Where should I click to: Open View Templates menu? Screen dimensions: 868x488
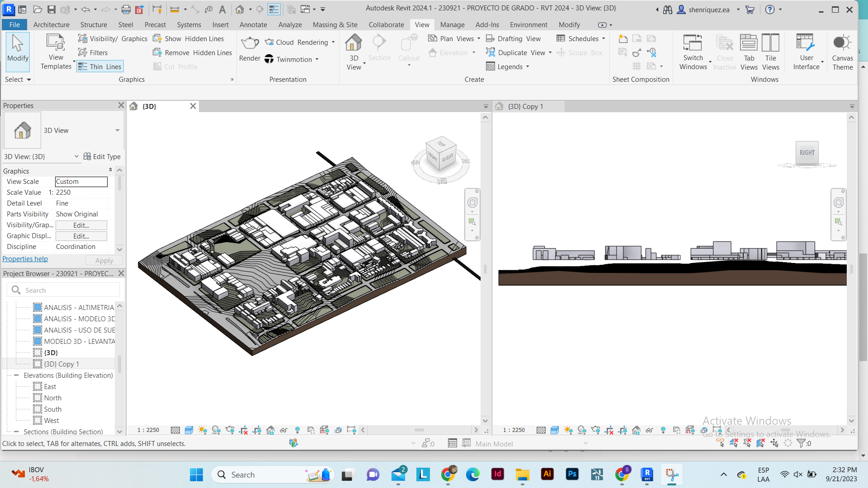pos(56,52)
